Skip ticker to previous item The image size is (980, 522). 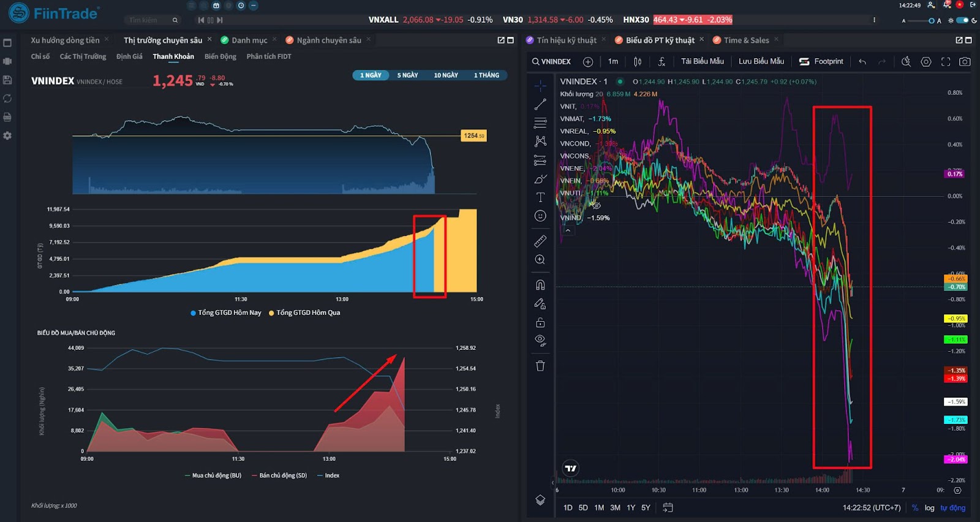tap(201, 20)
